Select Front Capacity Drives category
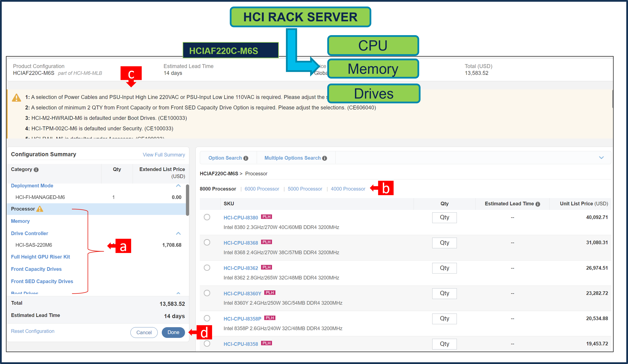This screenshot has height=364, width=628. 36,269
